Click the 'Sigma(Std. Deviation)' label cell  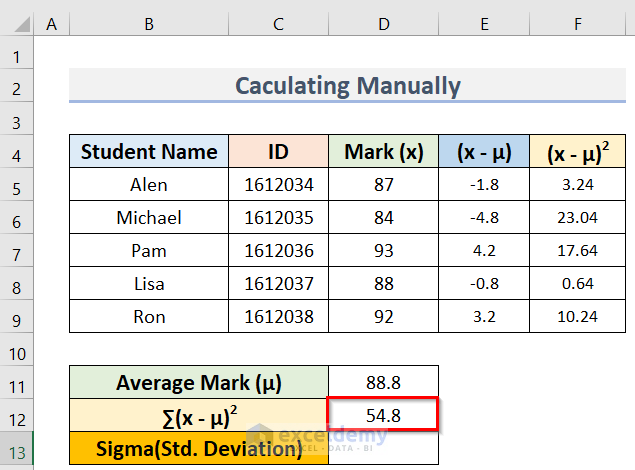[x=199, y=448]
